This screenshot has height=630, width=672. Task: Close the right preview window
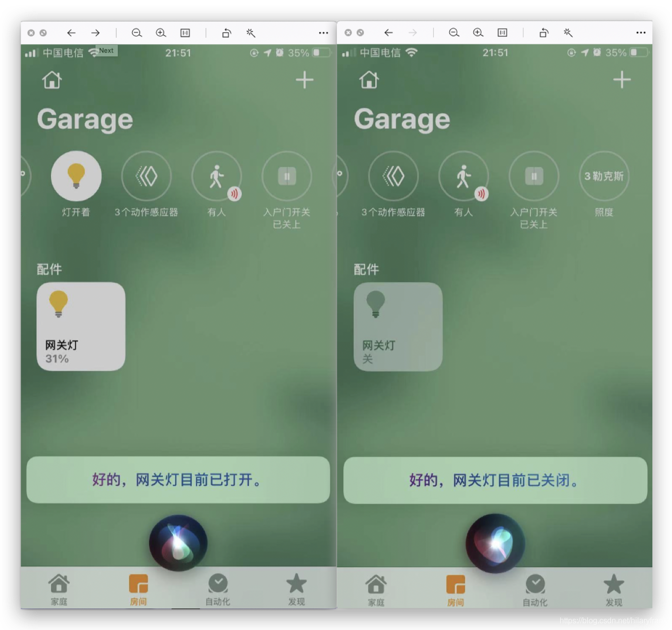point(348,32)
